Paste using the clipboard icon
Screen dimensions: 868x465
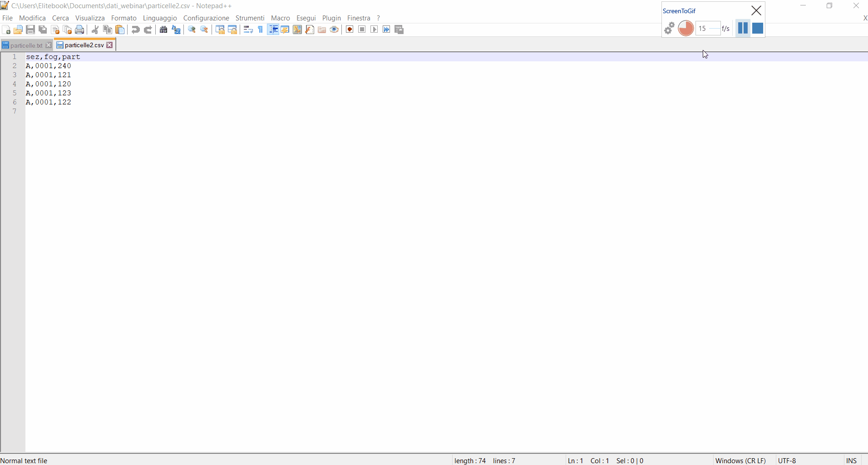pos(120,30)
